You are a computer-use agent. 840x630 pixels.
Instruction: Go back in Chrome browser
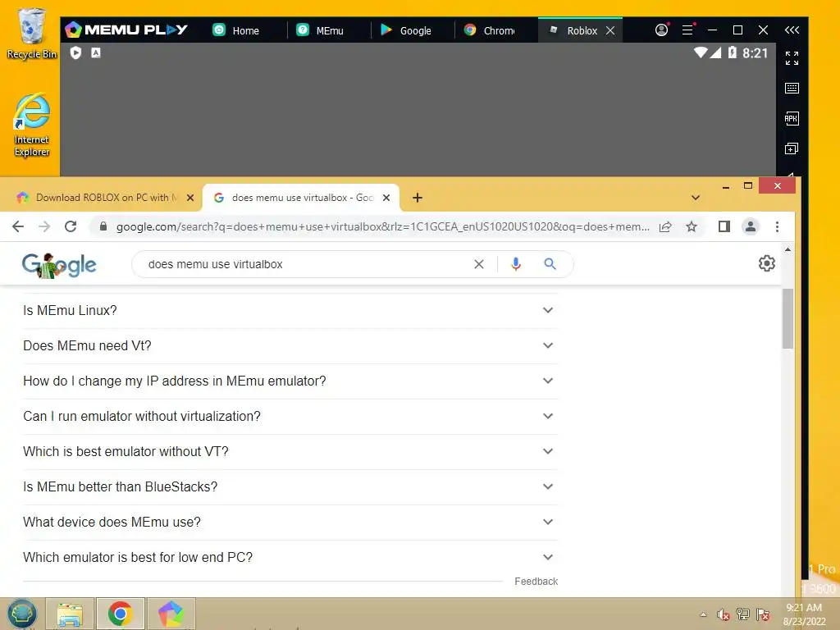coord(18,226)
